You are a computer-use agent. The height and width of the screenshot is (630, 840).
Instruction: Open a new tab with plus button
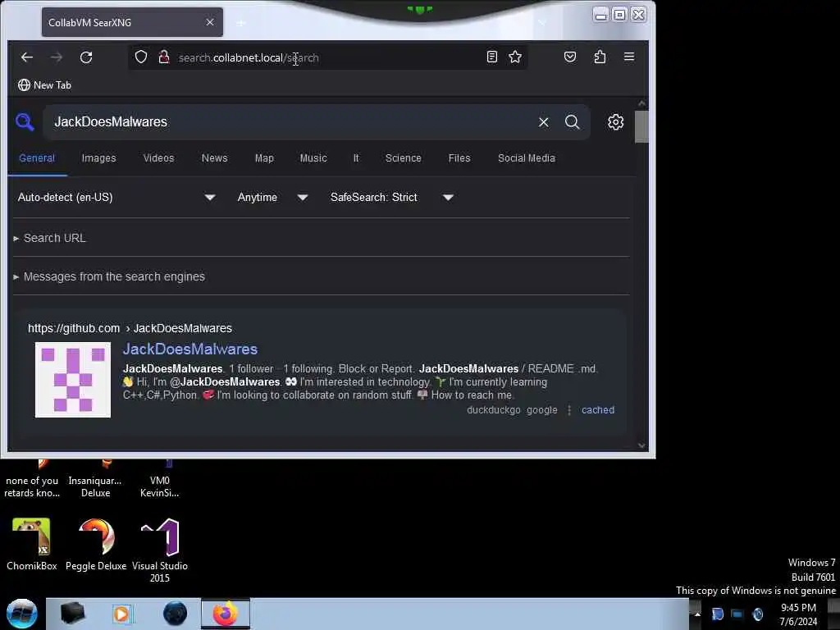(241, 22)
